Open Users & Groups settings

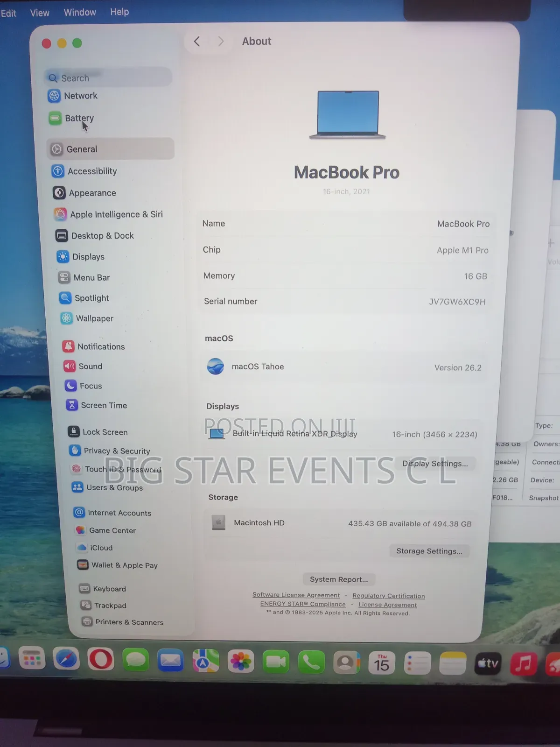coord(107,487)
